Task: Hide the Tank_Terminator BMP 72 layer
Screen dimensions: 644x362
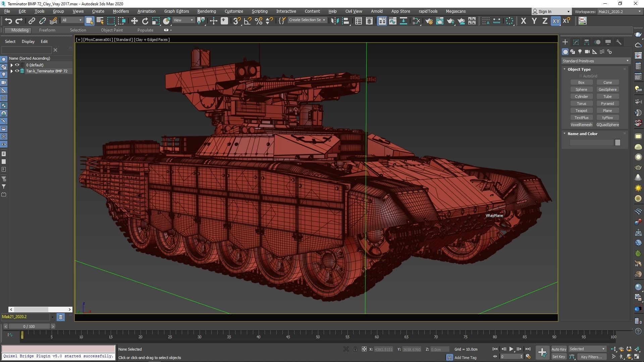Action: 17,71
